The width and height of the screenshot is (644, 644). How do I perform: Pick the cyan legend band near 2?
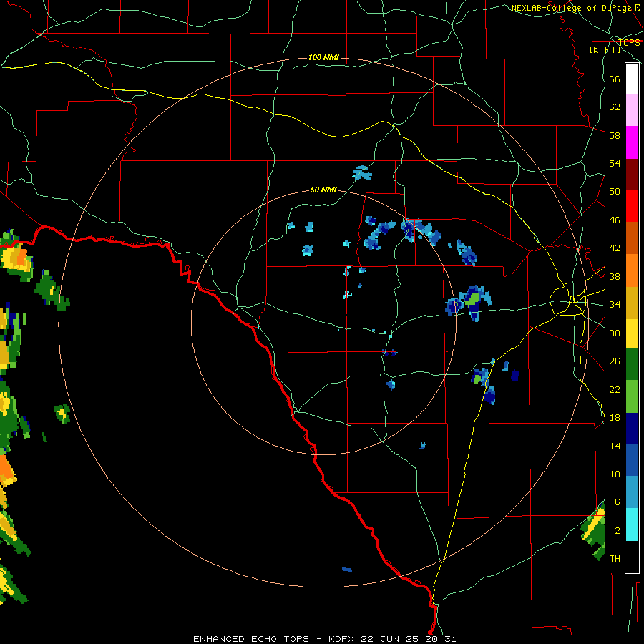tap(632, 525)
